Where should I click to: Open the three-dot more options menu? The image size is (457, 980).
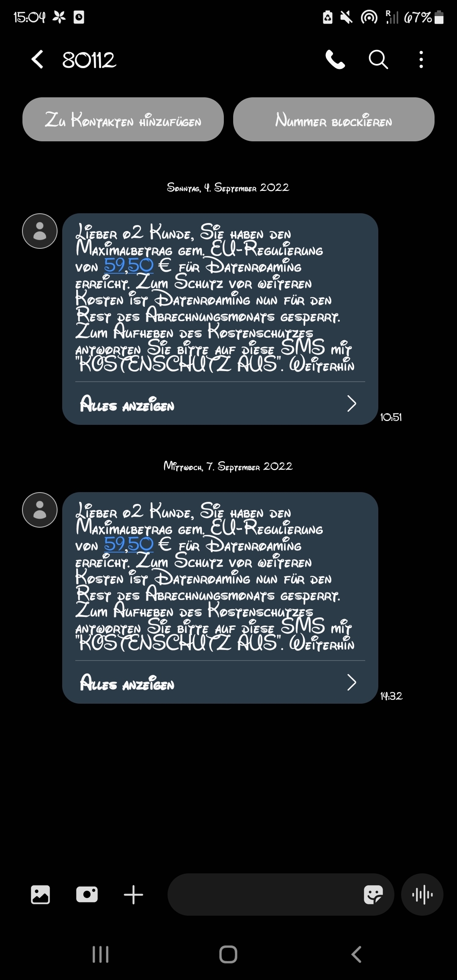coord(421,59)
